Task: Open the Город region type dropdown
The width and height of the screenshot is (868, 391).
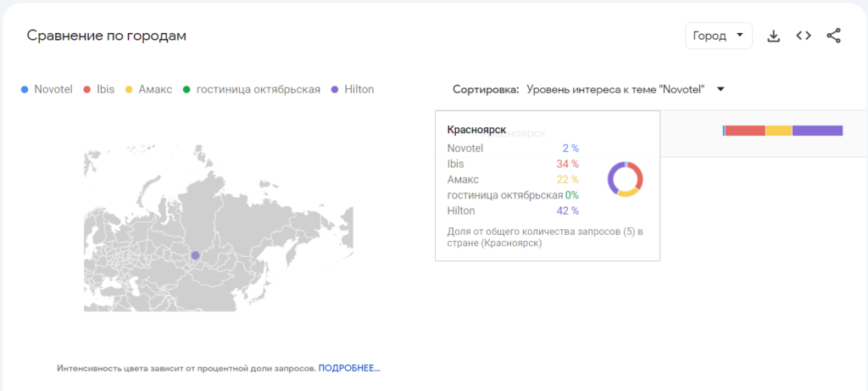Action: coord(719,36)
